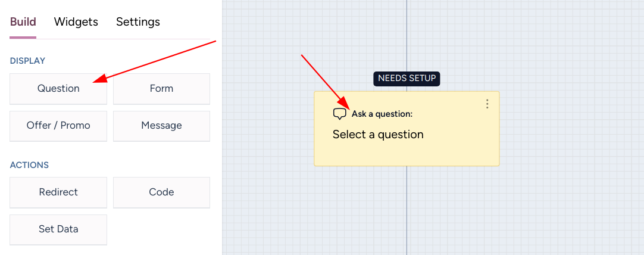Choose the Message display block
644x255 pixels.
coord(161,126)
